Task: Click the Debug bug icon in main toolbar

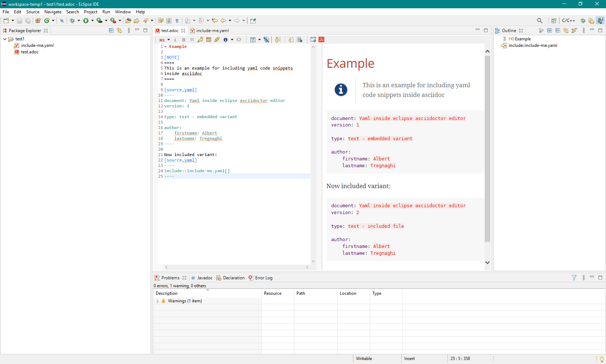Action: coord(73,21)
